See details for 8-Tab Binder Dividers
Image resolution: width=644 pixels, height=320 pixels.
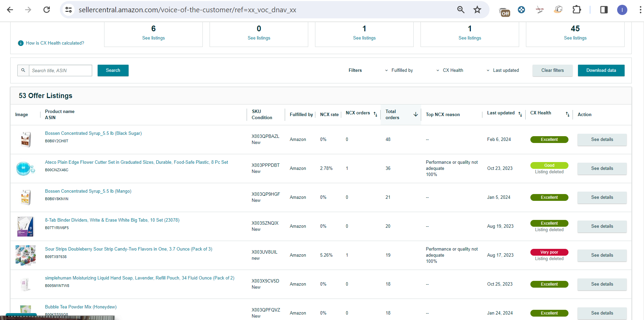click(x=602, y=226)
